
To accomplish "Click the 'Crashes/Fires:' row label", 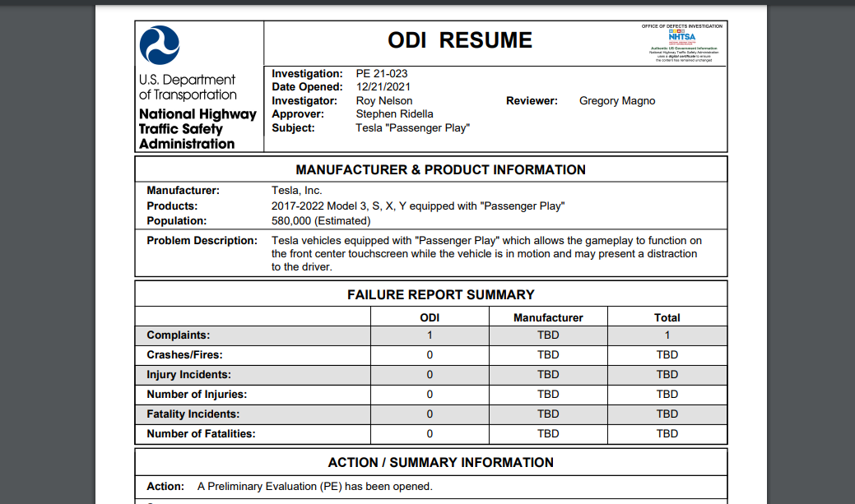I will point(185,354).
